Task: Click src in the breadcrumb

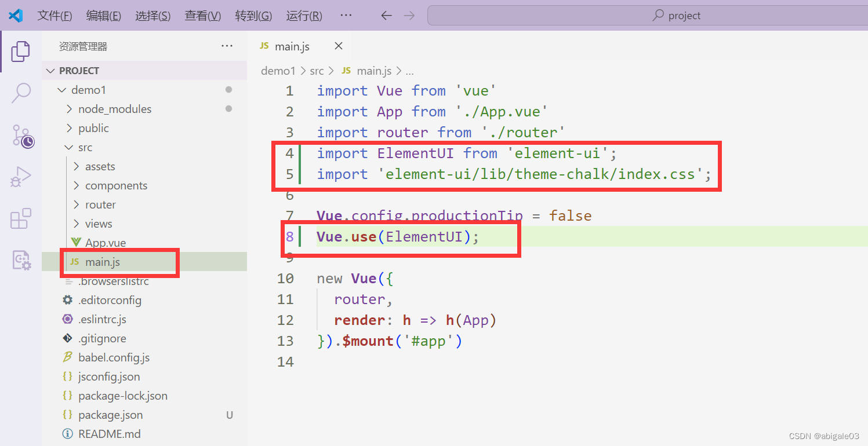Action: click(317, 71)
